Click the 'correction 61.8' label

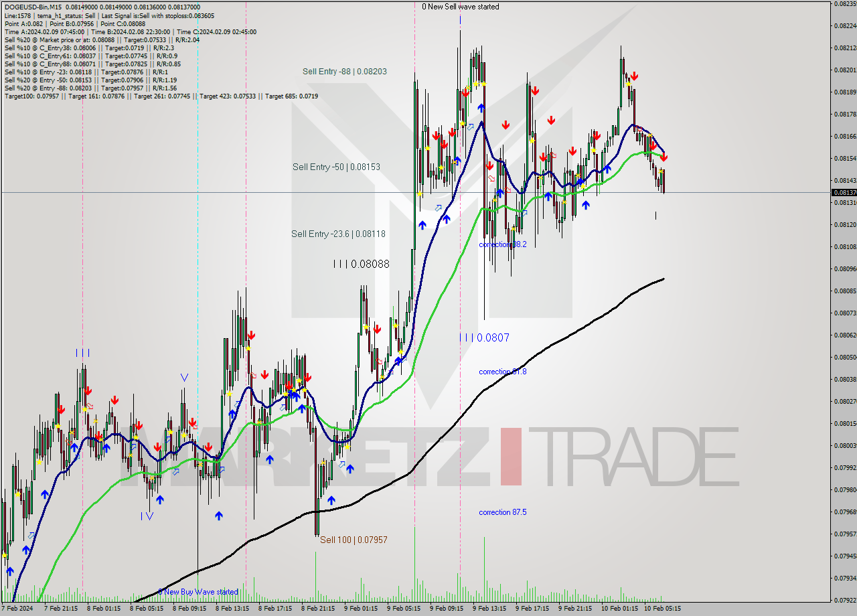(503, 371)
